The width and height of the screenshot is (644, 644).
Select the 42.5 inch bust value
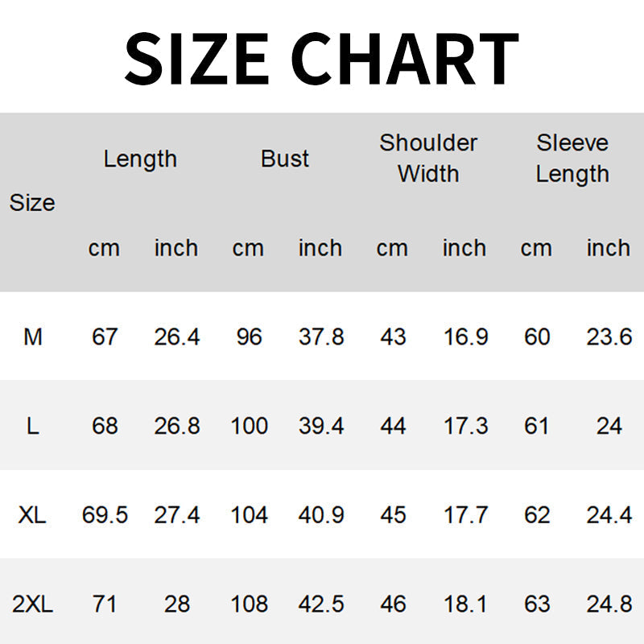321,604
